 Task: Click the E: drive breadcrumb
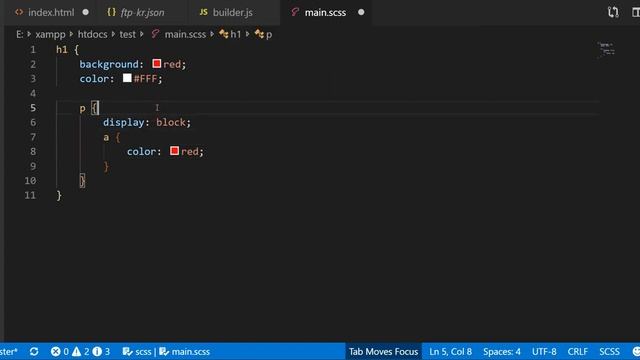pos(20,34)
